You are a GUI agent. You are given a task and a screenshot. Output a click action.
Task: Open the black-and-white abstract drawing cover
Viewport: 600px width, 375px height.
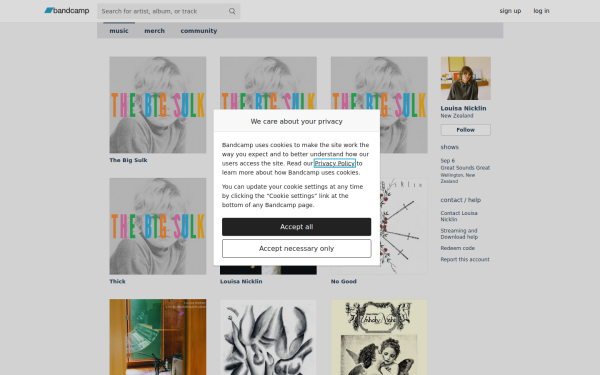[x=268, y=337]
